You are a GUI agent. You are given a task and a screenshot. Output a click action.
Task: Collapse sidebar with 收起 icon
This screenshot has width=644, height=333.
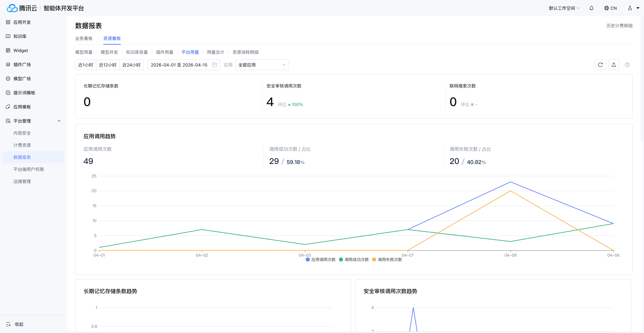(8, 324)
